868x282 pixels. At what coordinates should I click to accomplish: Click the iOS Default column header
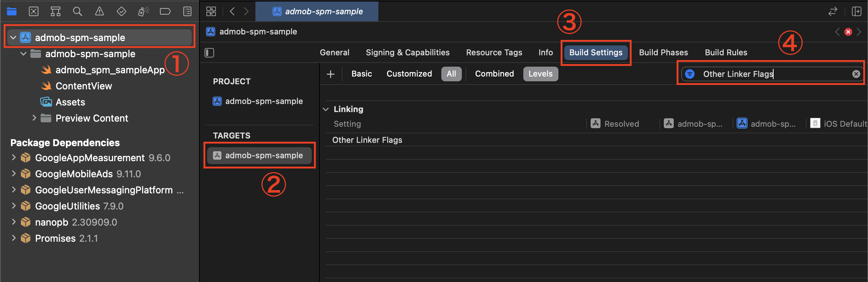click(x=839, y=124)
